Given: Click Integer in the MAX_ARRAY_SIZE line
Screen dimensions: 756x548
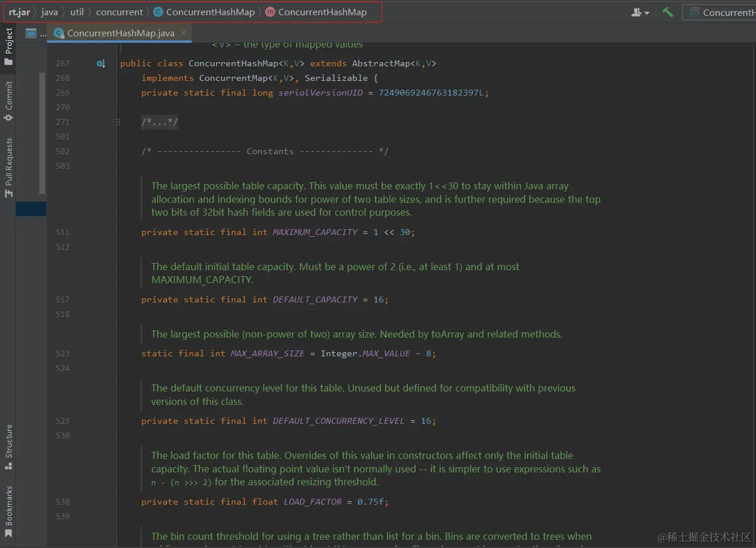Looking at the screenshot, I should coord(339,353).
